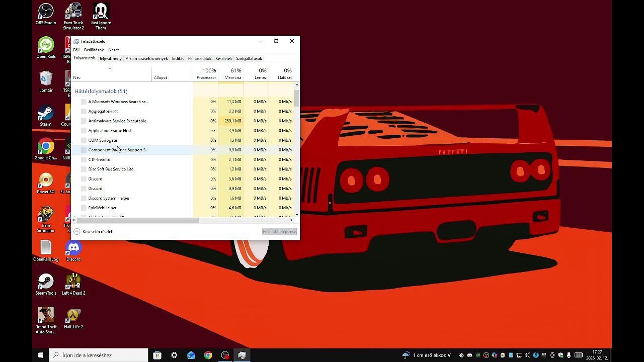
Task: Click the Windows Security shield tray icon
Action: pos(560,355)
